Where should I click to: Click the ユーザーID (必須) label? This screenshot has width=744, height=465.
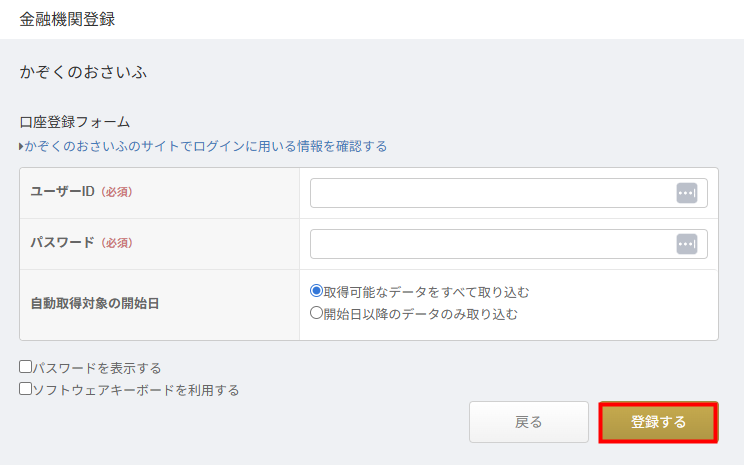pos(81,192)
